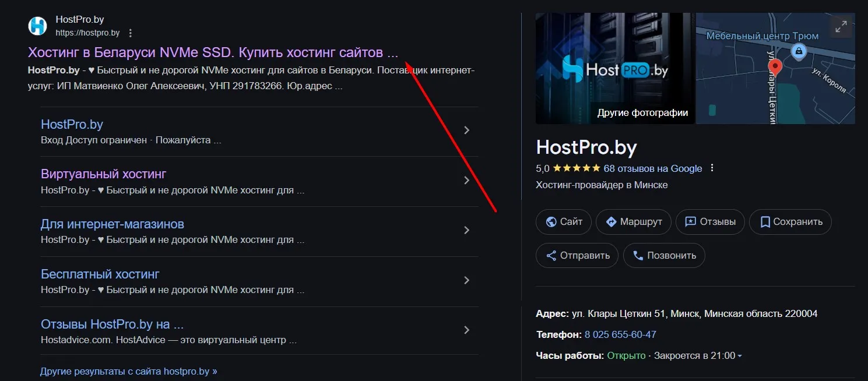This screenshot has width=868, height=381.
Task: Open the result titled Хостинг в Беларуси NVMe SSD
Action: coord(213,52)
